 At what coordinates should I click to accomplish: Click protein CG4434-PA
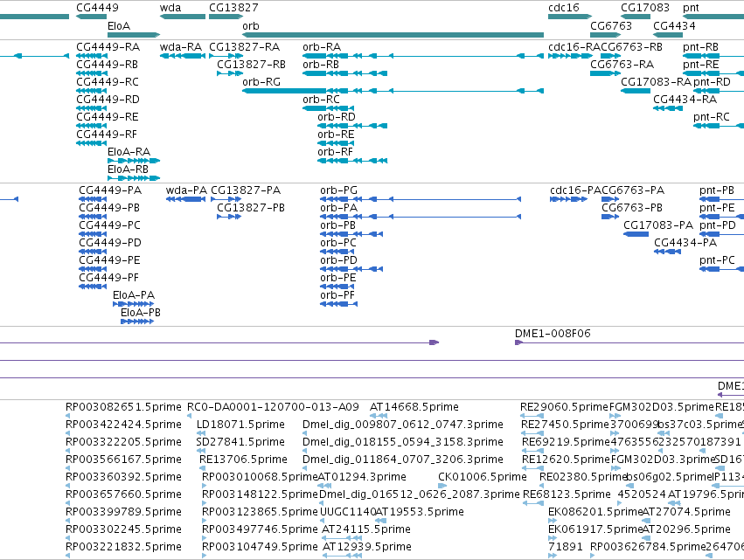[668, 252]
